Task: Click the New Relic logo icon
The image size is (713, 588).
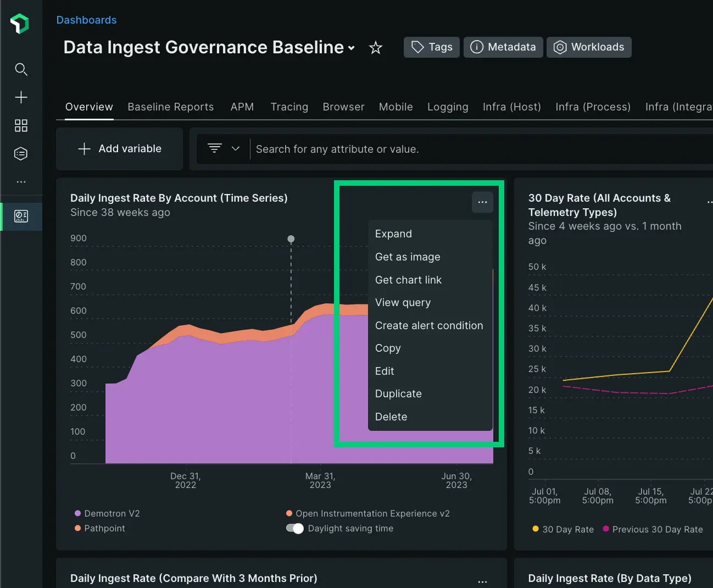Action: (x=20, y=24)
